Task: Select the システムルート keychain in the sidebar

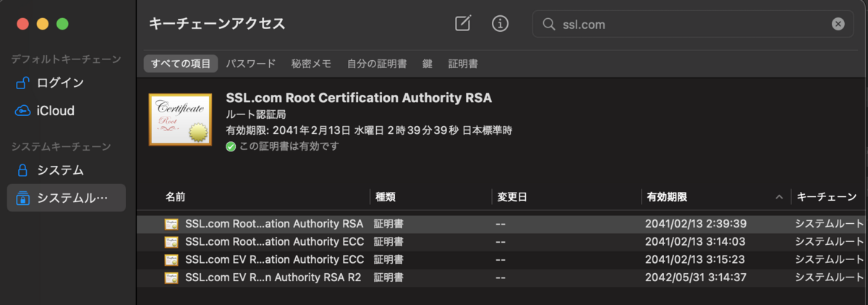Action: (x=67, y=198)
